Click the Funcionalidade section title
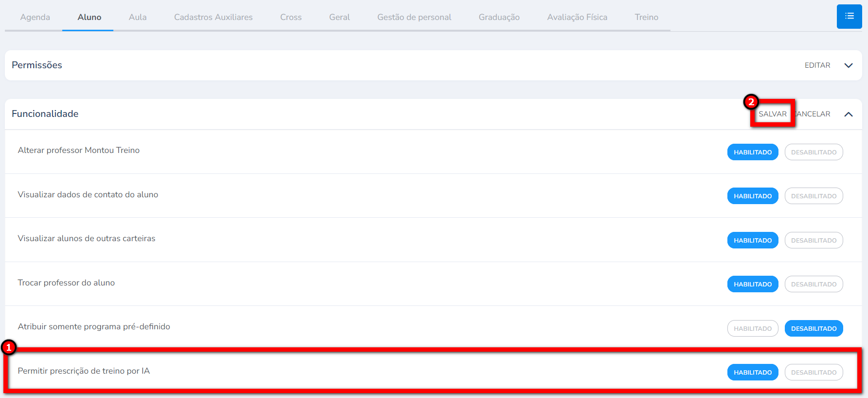 (x=45, y=114)
